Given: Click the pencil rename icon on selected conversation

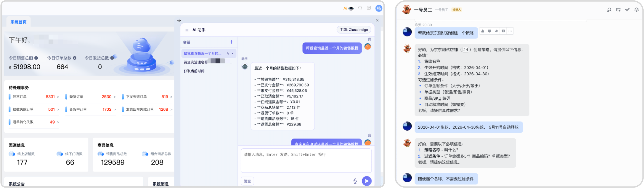Looking at the screenshot, I should tap(228, 53).
